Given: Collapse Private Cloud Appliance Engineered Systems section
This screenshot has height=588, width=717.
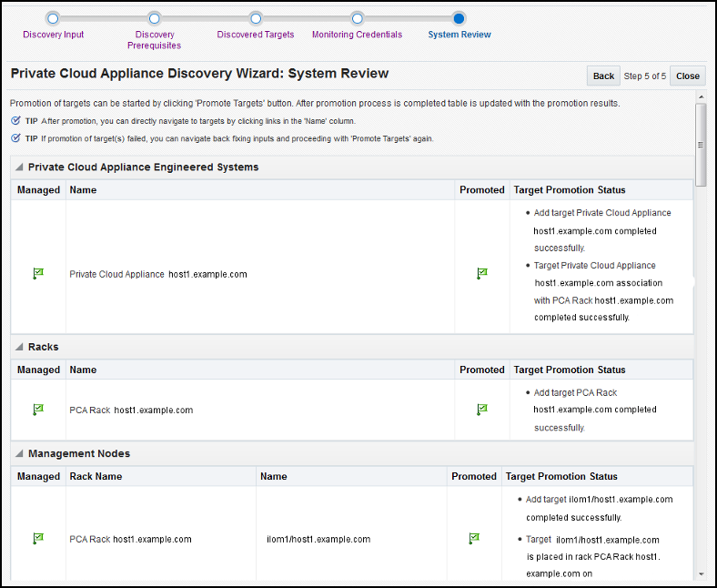Looking at the screenshot, I should tap(19, 167).
